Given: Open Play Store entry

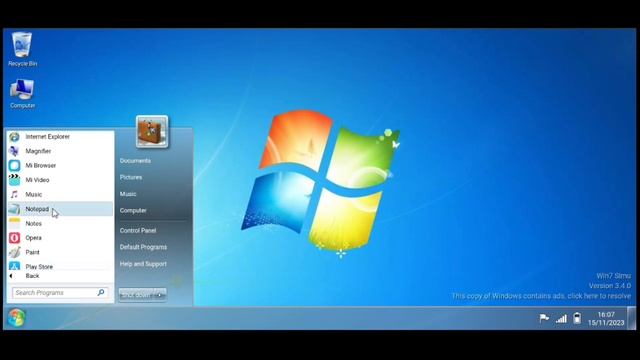Looking at the screenshot, I should coord(60,266).
